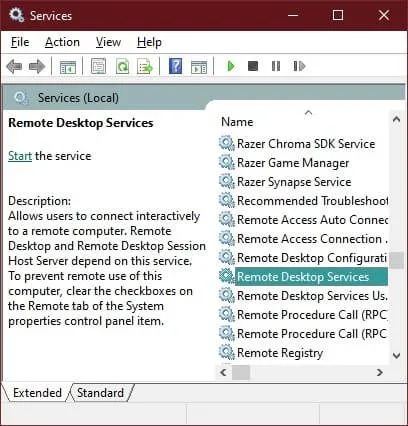
Task: Click the horizontal scrollbar right arrow
Action: point(380,372)
